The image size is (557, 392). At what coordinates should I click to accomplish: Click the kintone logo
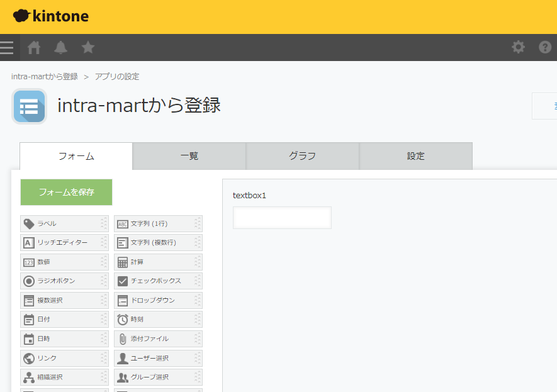(x=51, y=16)
